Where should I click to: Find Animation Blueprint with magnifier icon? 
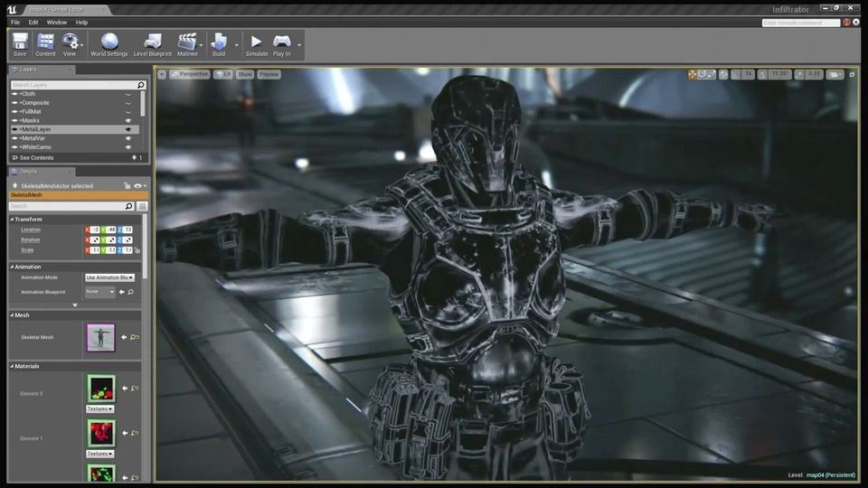131,292
